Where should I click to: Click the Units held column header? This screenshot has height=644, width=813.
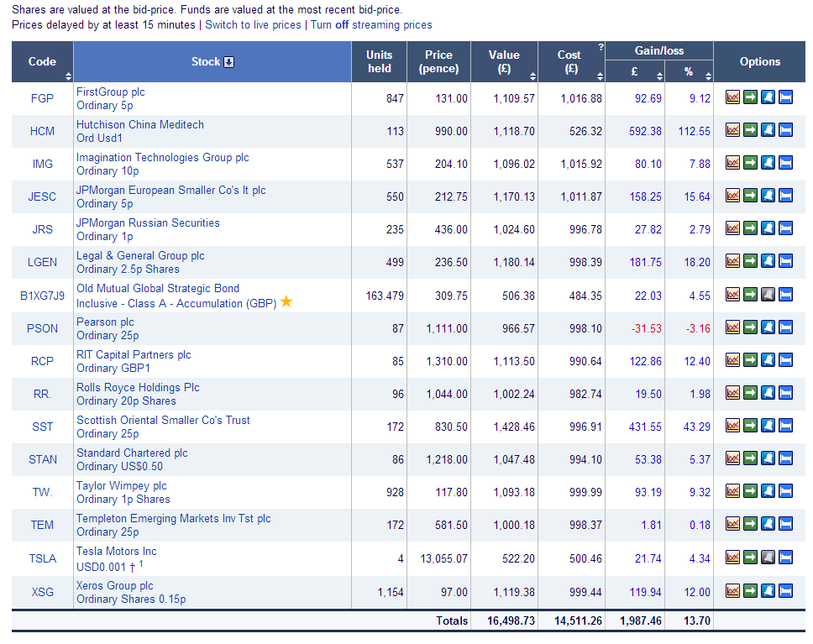(379, 61)
